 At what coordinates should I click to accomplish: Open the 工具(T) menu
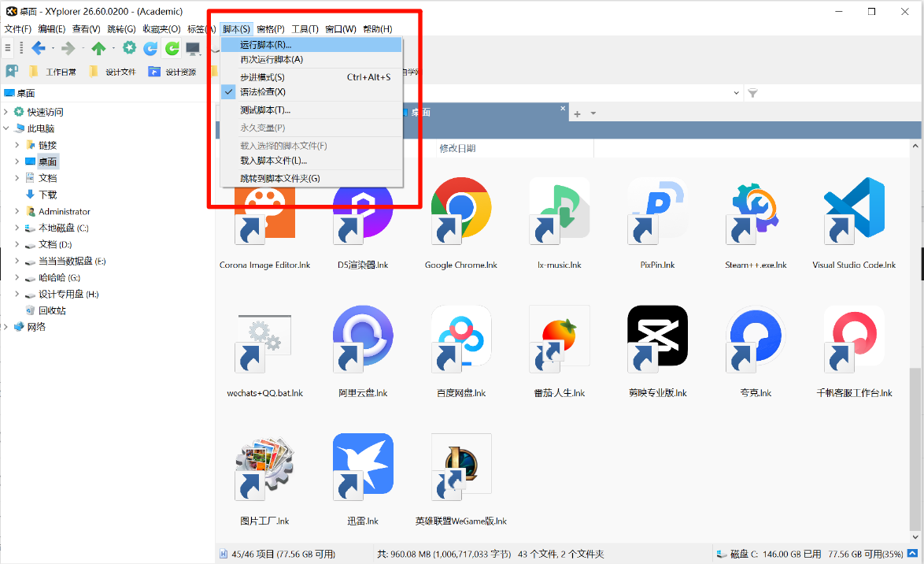click(x=305, y=29)
